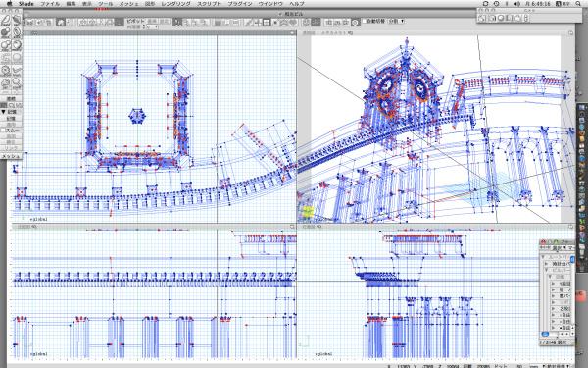Image resolution: width=588 pixels, height=368 pixels.
Task: Open the スクリプト menu
Action: 210,4
